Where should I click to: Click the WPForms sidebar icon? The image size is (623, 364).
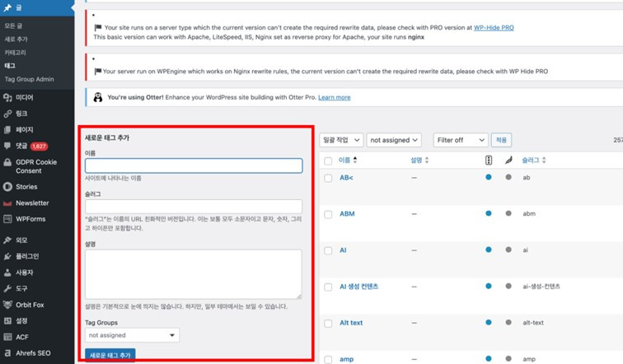(x=7, y=219)
